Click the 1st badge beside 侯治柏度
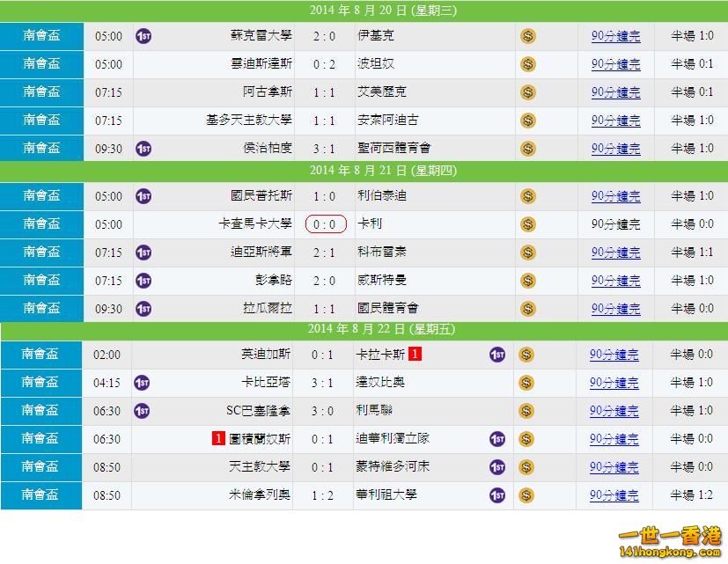Image resolution: width=728 pixels, height=564 pixels. [x=143, y=149]
